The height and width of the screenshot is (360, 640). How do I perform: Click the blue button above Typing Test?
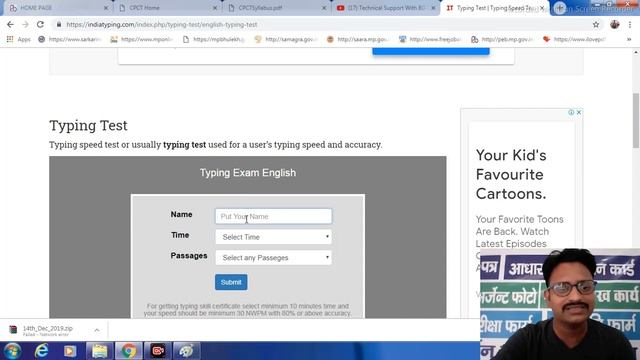tap(431, 51)
